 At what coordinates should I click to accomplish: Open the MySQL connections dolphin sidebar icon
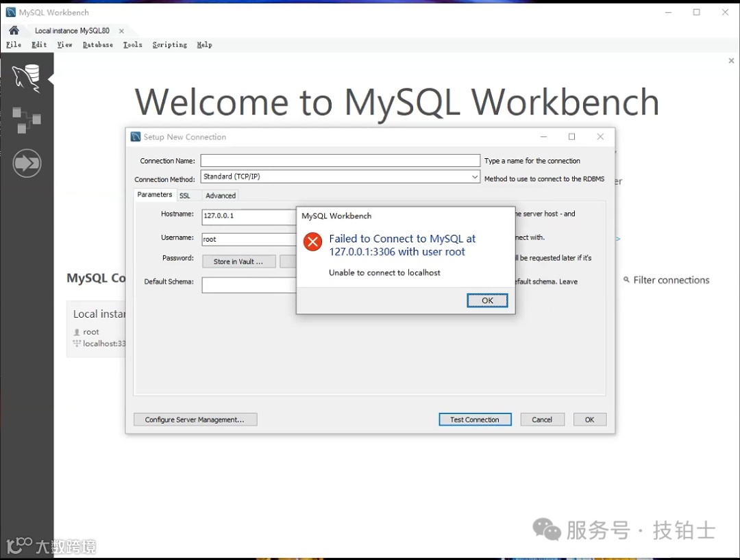[x=27, y=78]
